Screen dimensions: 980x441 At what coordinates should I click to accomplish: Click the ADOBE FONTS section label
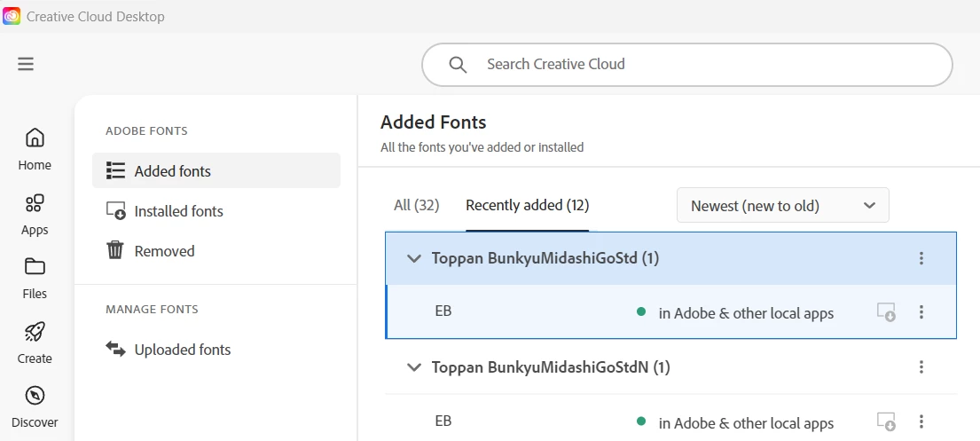click(x=147, y=130)
